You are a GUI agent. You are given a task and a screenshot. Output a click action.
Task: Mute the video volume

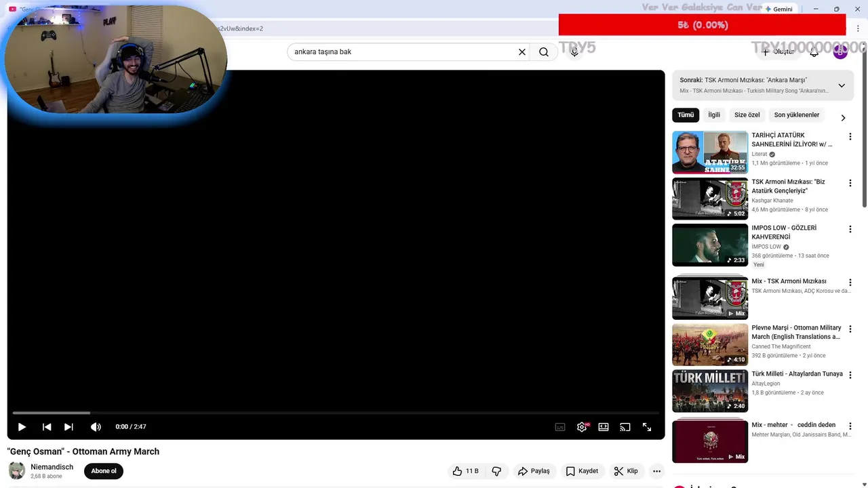point(96,427)
